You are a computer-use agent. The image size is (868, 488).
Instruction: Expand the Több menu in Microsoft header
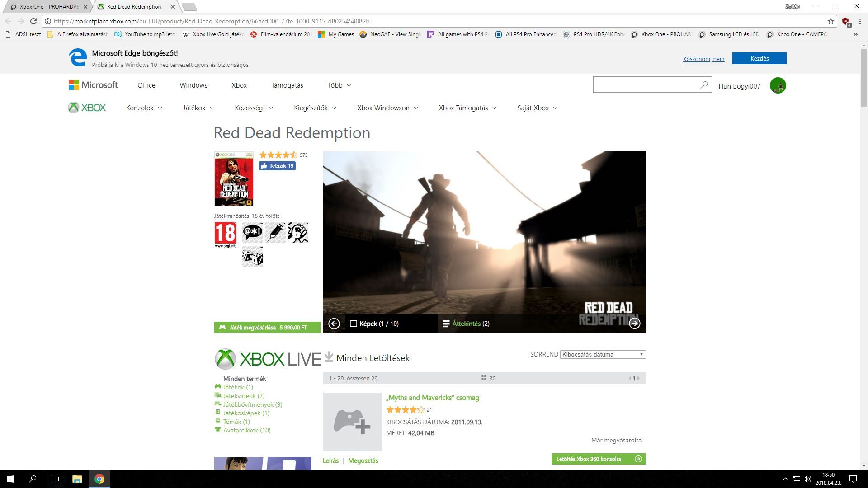(339, 85)
